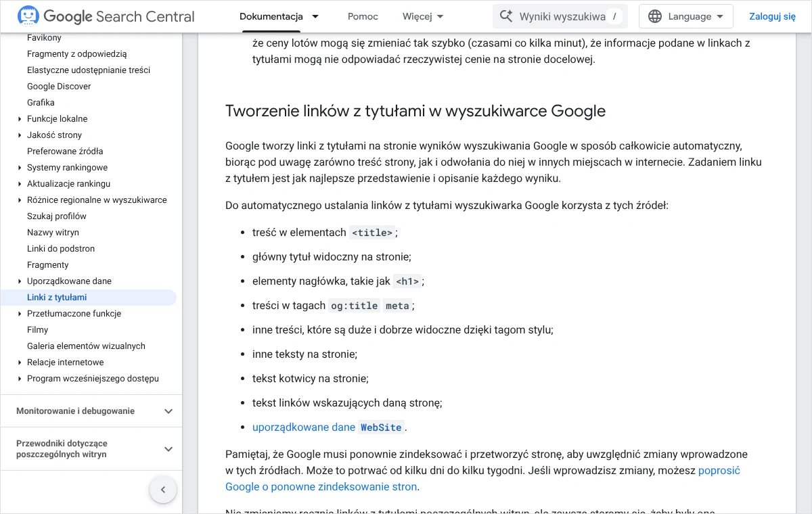
Task: Click bullet text główny tytuł widoczny na stronie
Action: 332,257
